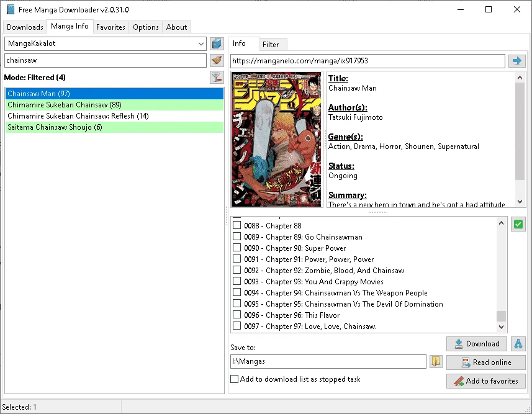Click the Tatsuki Fujimoto author text
The height and width of the screenshot is (414, 532).
[x=355, y=117]
